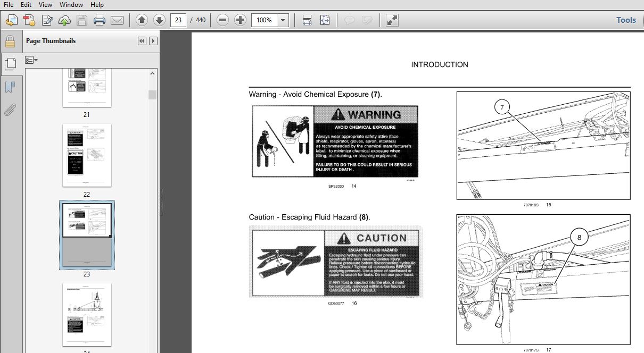Click the Email envelope icon
This screenshot has width=644, height=353.
117,20
